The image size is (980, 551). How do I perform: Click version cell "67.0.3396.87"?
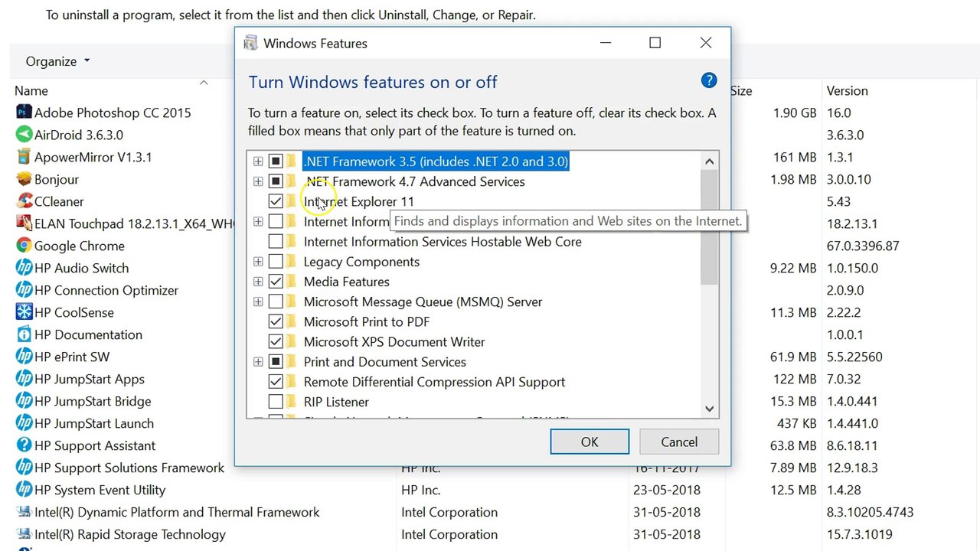863,246
